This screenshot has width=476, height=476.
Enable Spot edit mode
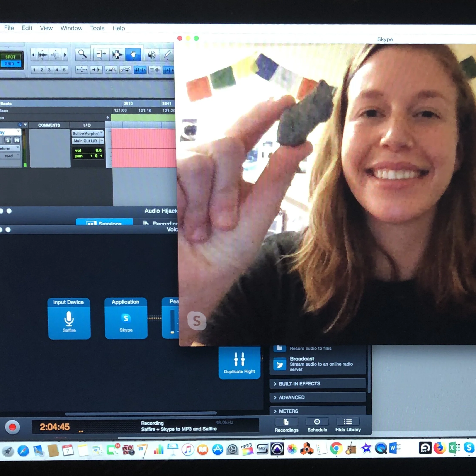click(x=10, y=57)
